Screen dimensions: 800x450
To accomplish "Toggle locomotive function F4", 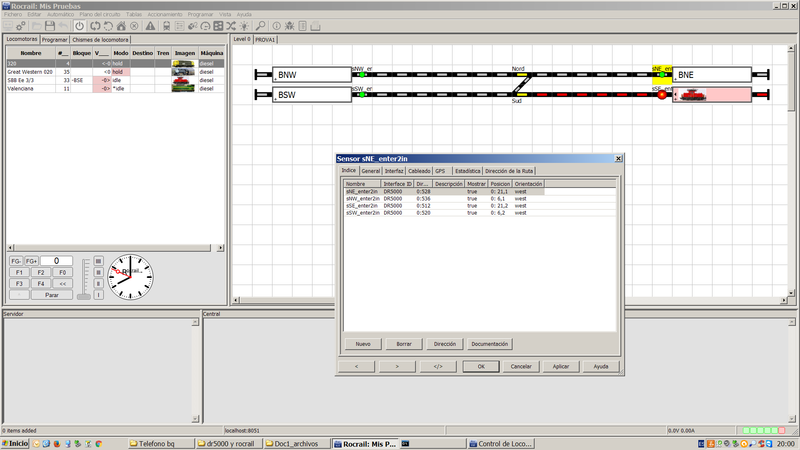I will (x=41, y=284).
